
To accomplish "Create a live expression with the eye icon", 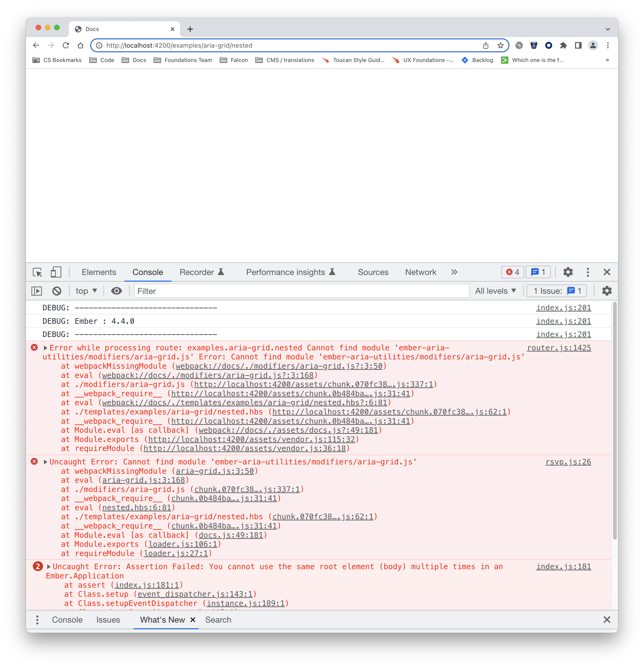I will tap(117, 291).
